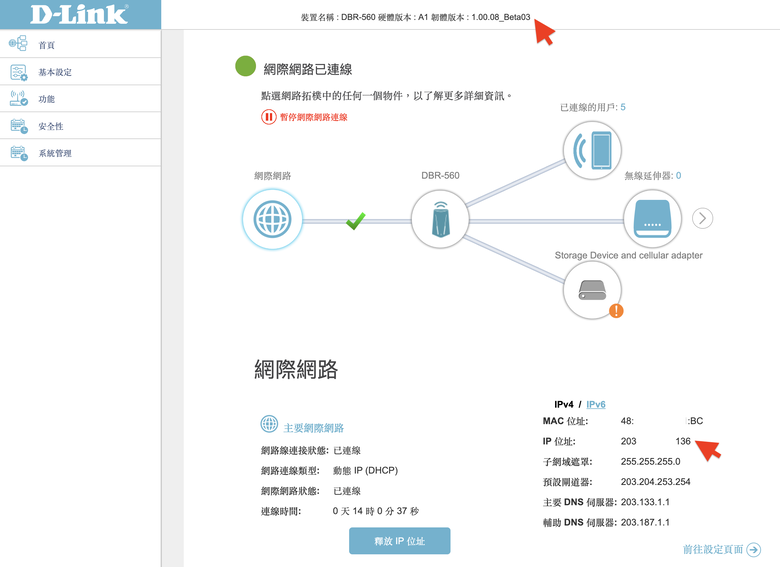Click the 網際網路 label above globe
This screenshot has height=567, width=780.
coord(273,176)
